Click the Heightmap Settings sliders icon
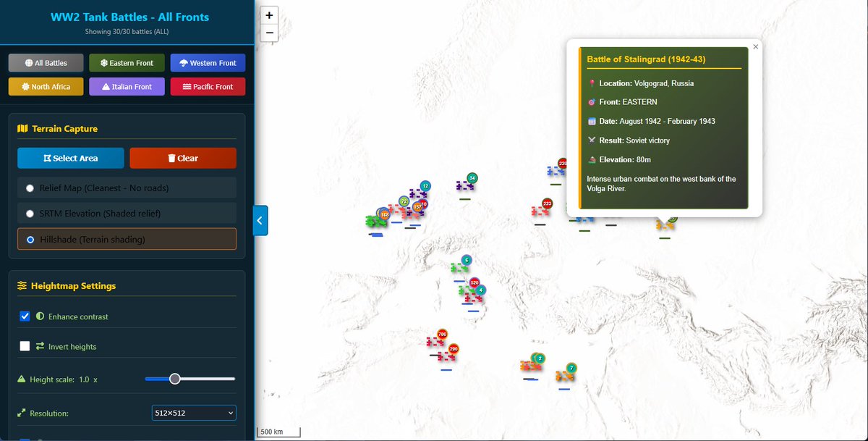Image resolution: width=868 pixels, height=441 pixels. 22,286
